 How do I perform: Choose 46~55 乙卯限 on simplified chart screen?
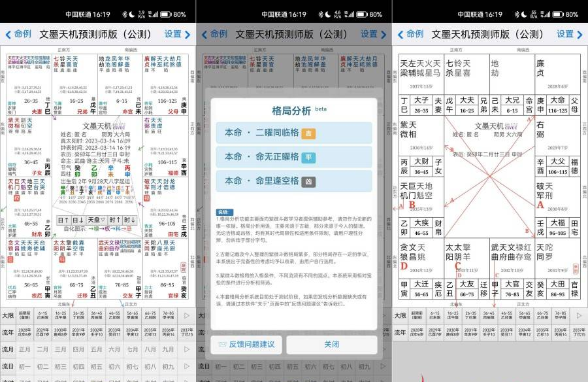coord(506,315)
